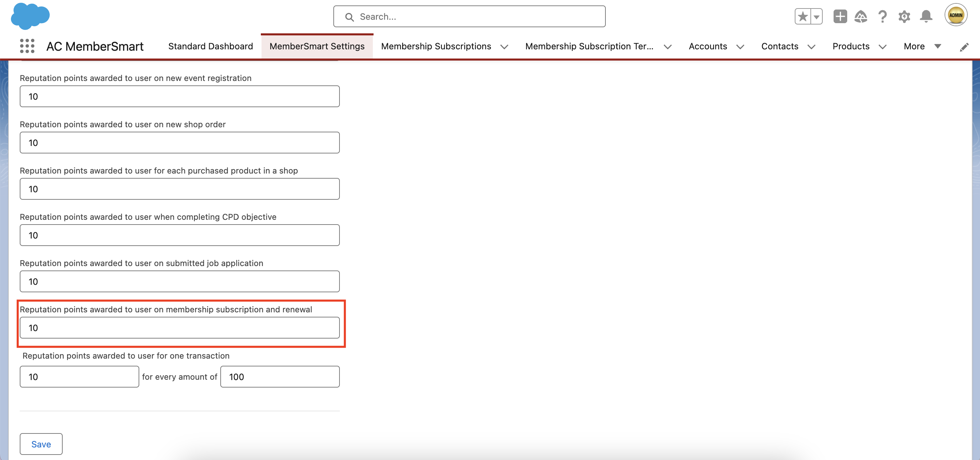The image size is (980, 460).
Task: Open the app launcher grid icon
Action: point(26,45)
